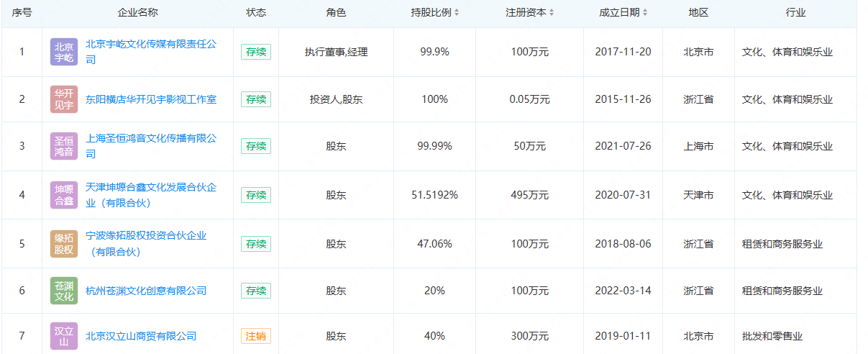Click the 注销 status tag in row 7

[256, 336]
